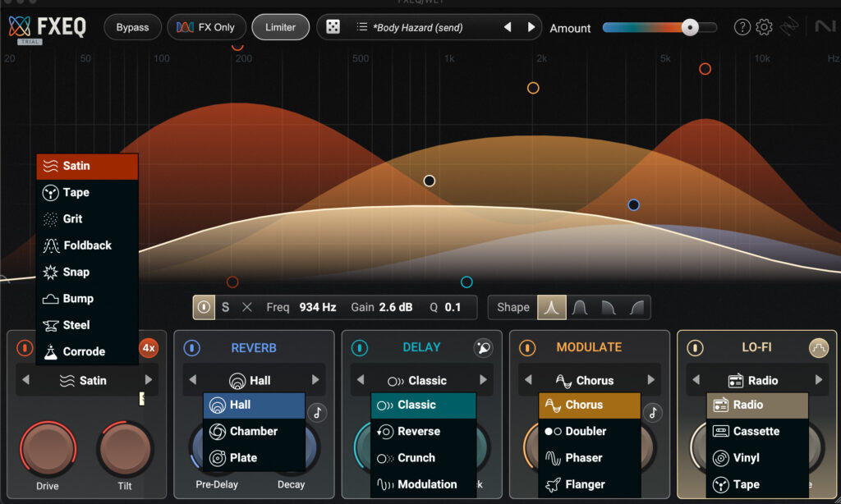This screenshot has width=841, height=504.
Task: Select the high-cut filter shape icon
Action: 609,307
